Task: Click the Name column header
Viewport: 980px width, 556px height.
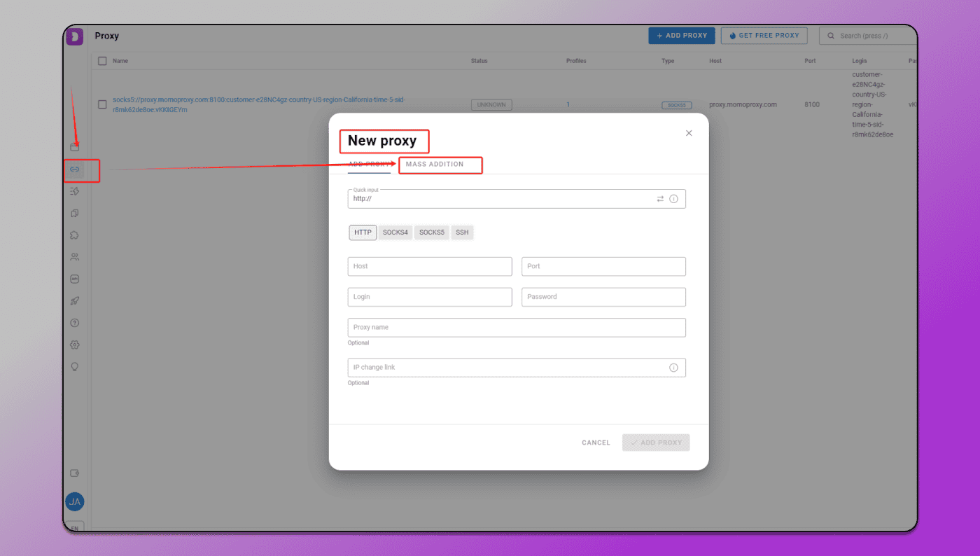Action: (120, 61)
